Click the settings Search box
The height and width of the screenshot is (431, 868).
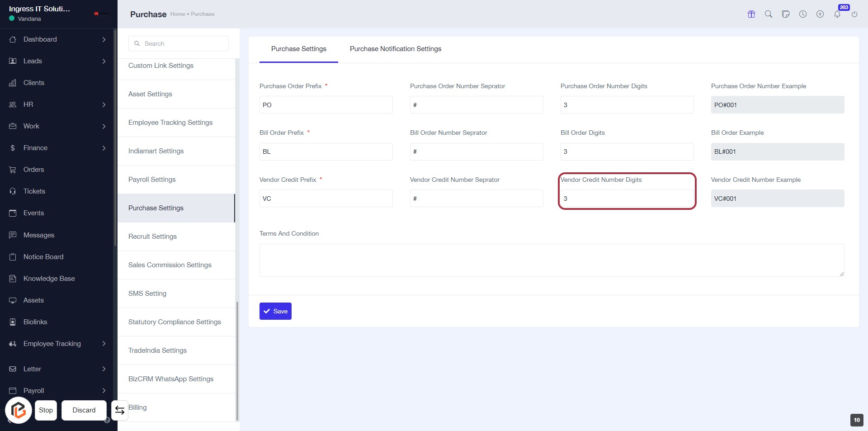click(179, 43)
